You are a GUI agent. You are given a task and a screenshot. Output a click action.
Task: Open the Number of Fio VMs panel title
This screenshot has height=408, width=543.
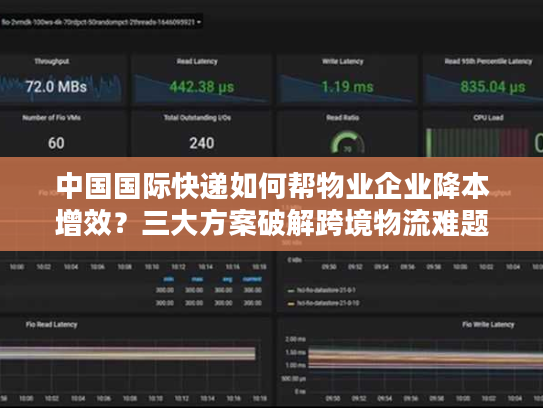tap(52, 118)
